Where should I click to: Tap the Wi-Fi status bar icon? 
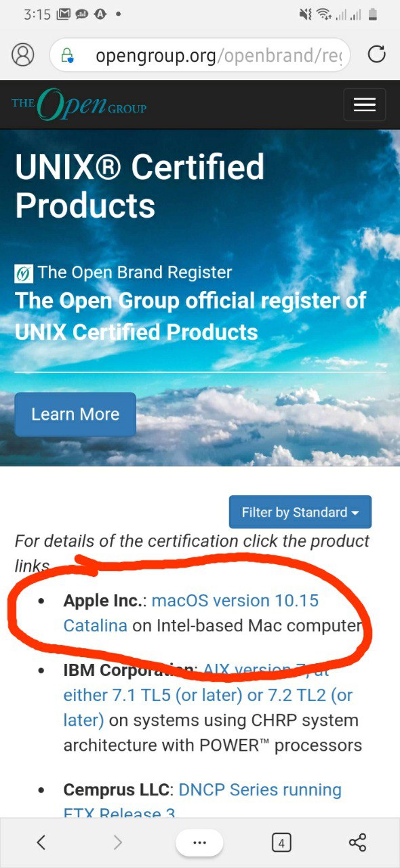tap(324, 14)
